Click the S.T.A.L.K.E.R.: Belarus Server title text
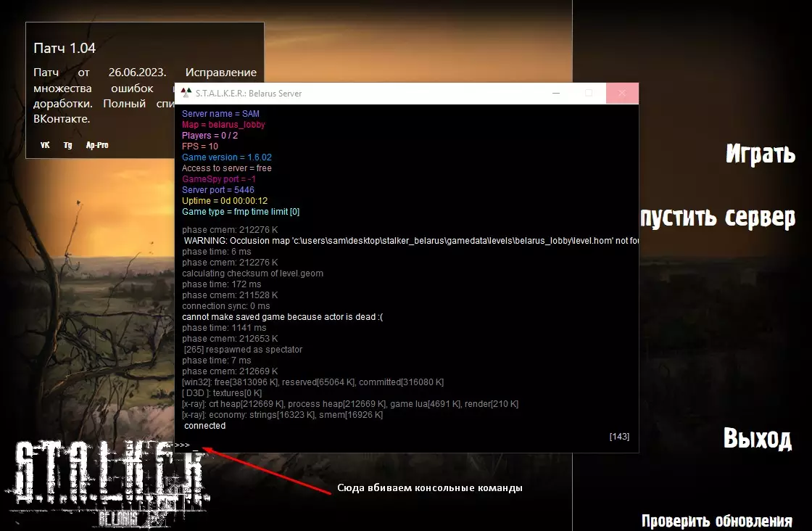This screenshot has width=812, height=531. point(249,94)
